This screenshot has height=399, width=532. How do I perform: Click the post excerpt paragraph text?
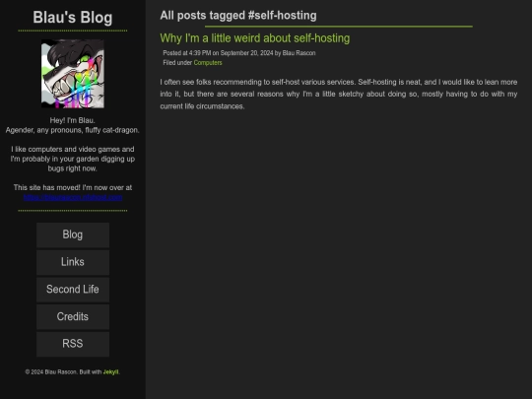point(339,94)
